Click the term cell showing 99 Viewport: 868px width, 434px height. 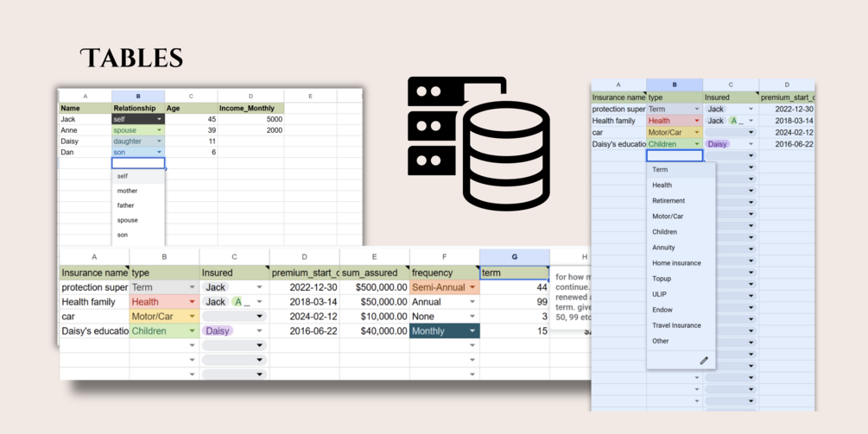tap(514, 302)
